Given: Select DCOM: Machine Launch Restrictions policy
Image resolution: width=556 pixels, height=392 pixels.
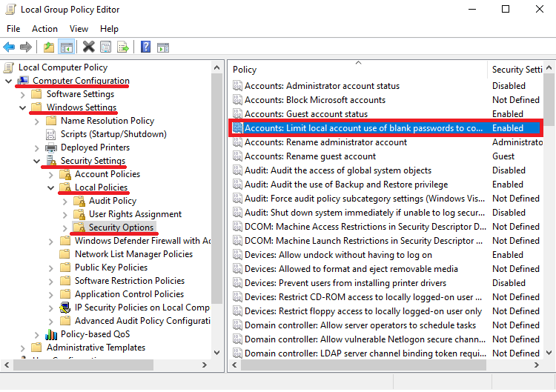Looking at the screenshot, I should tap(363, 241).
